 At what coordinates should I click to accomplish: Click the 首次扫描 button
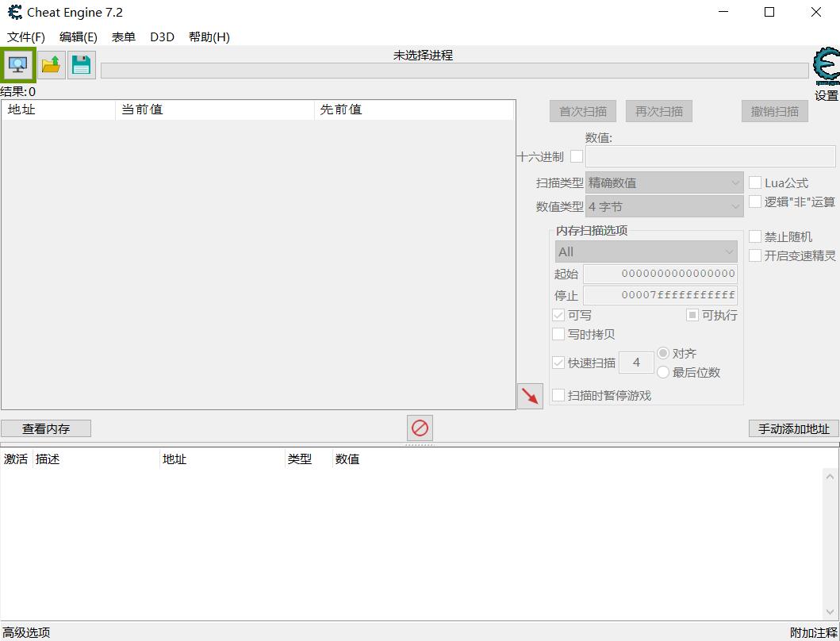583,112
